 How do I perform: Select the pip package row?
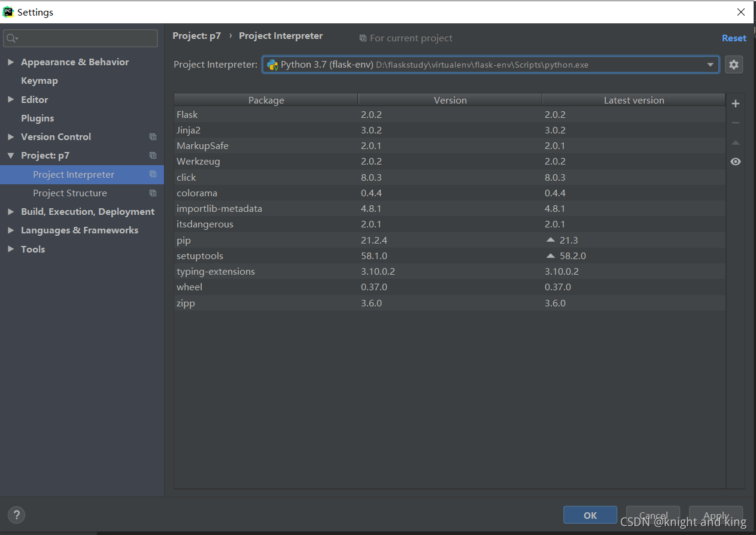pos(450,240)
